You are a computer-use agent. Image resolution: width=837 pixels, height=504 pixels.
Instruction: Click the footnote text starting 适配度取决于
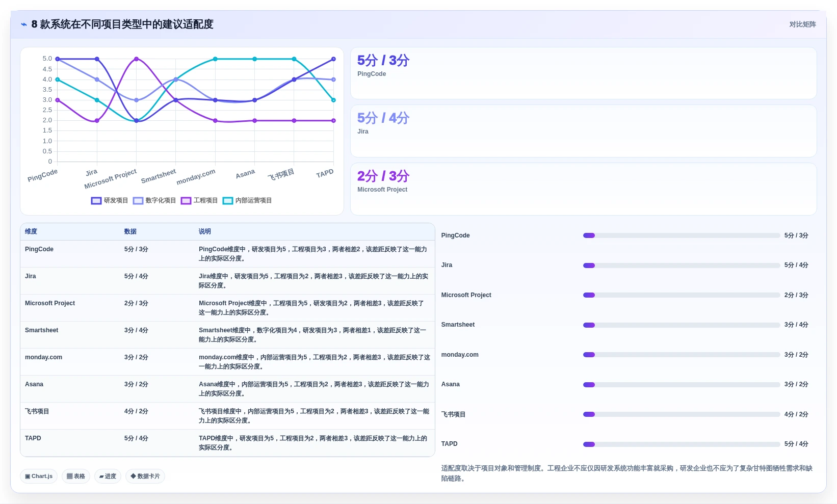pyautogui.click(x=627, y=473)
